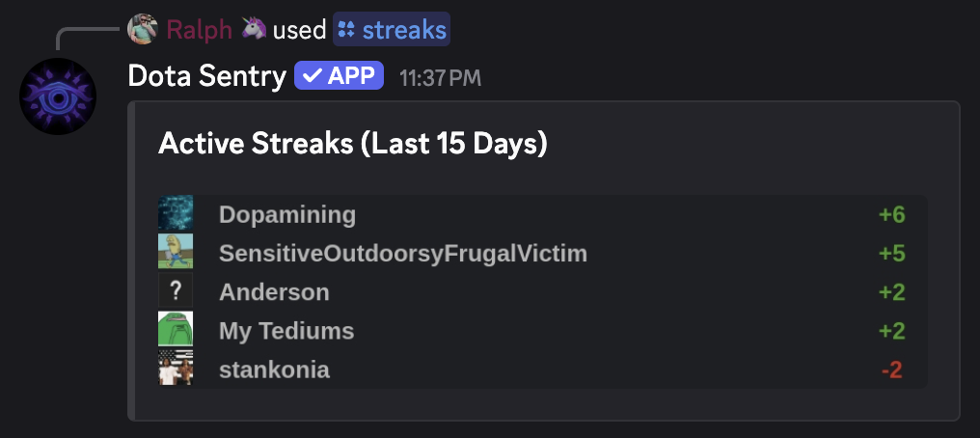Viewport: 980px width, 438px height.
Task: Click the SensitiveOutdoorsyFrugalVictim player avatar
Action: 176,252
